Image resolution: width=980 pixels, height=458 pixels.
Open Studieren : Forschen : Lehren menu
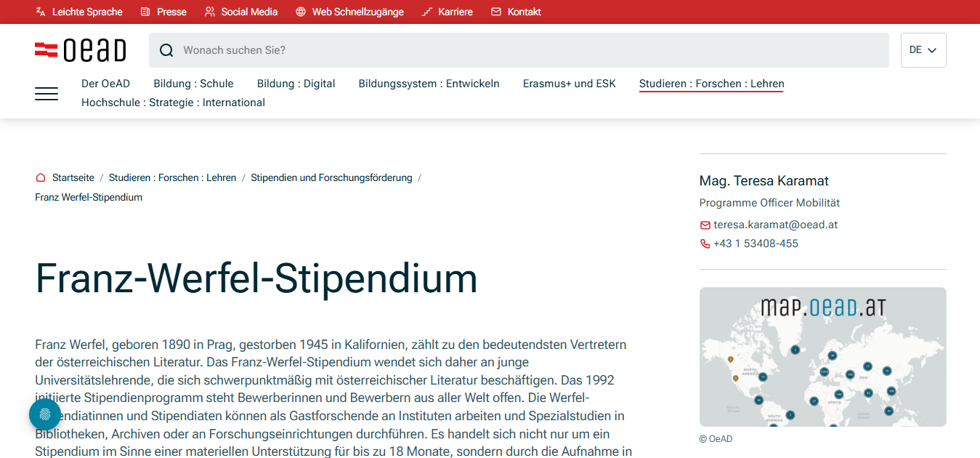pyautogui.click(x=712, y=84)
